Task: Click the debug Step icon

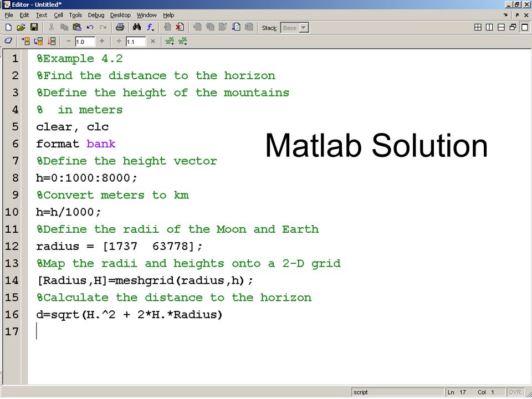Action: click(x=197, y=28)
